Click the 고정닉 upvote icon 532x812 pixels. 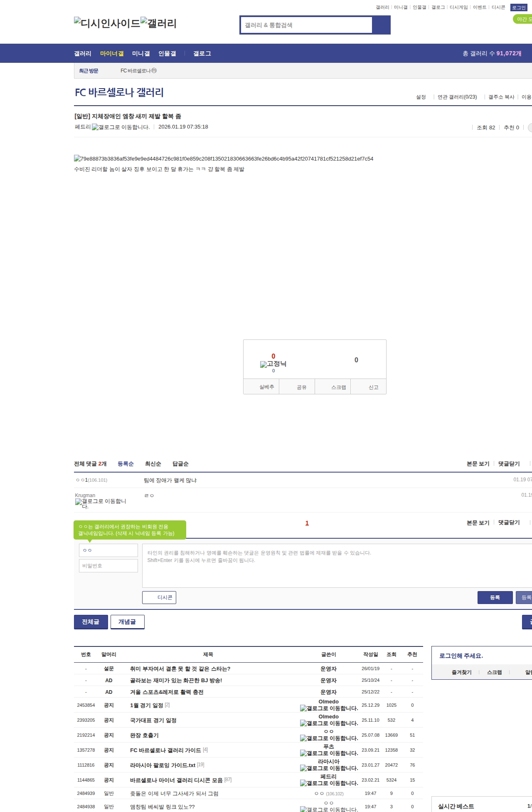(x=273, y=364)
